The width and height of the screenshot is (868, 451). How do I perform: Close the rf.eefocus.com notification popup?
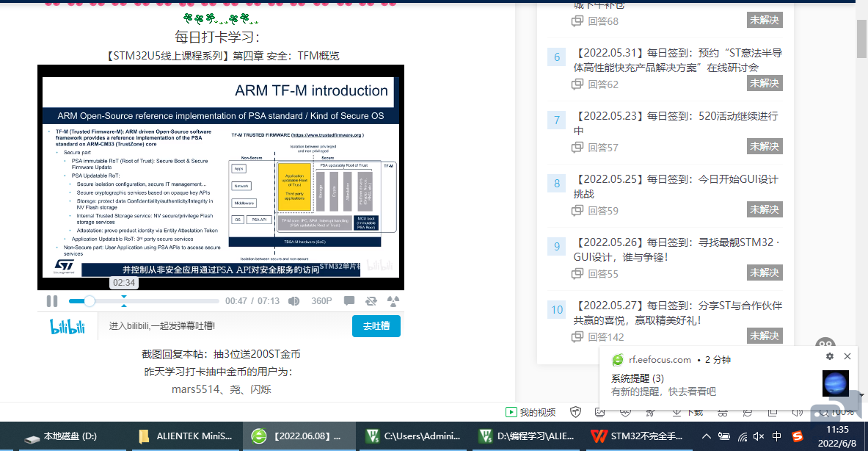(x=847, y=356)
